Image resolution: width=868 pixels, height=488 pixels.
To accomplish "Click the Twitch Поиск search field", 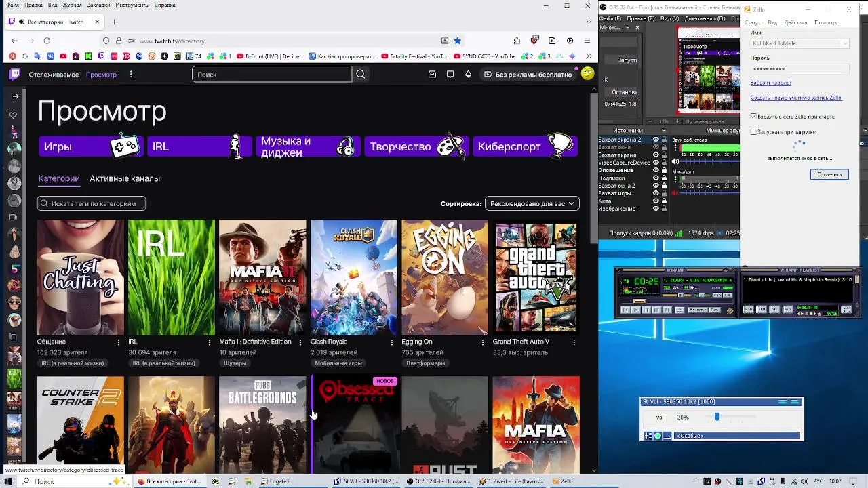I will 272,75.
